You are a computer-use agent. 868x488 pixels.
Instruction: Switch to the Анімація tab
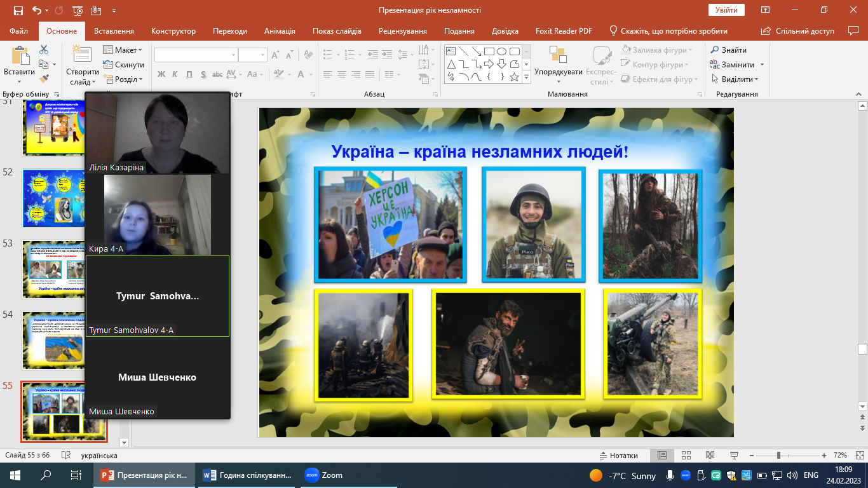pyautogui.click(x=280, y=31)
